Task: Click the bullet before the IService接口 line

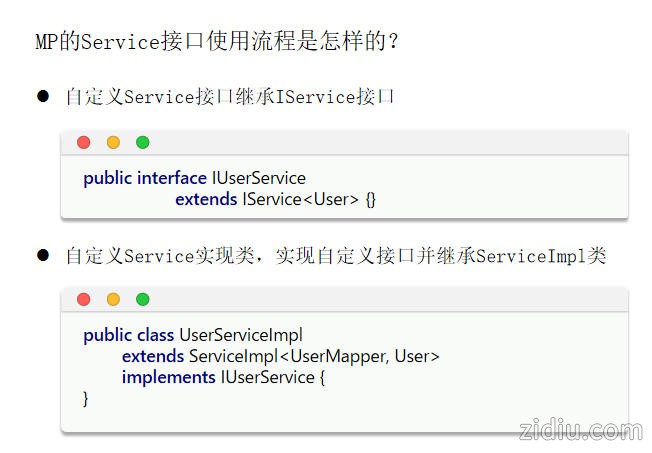Action: pos(43,97)
